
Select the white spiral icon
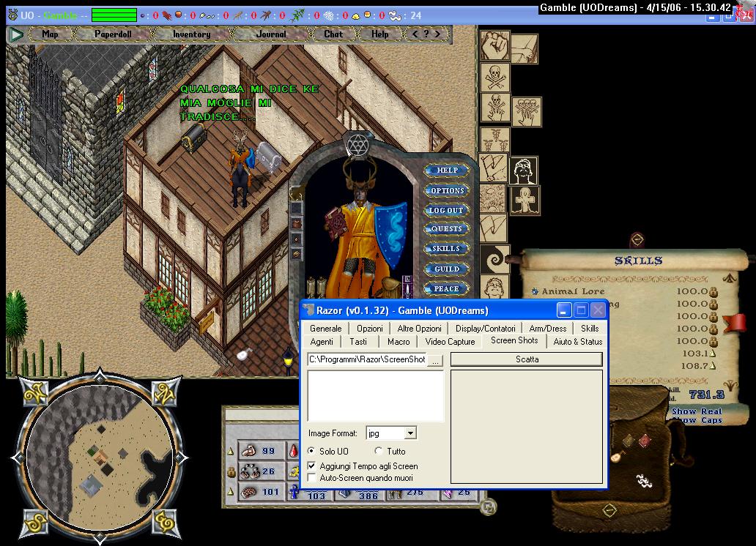coord(494,259)
